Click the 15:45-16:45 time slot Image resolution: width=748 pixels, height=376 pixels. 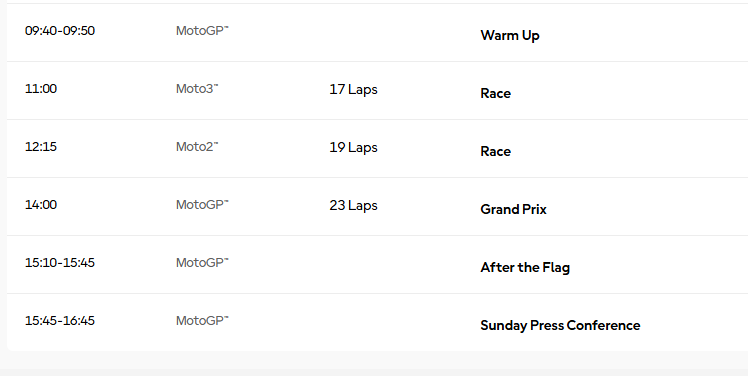coord(60,321)
